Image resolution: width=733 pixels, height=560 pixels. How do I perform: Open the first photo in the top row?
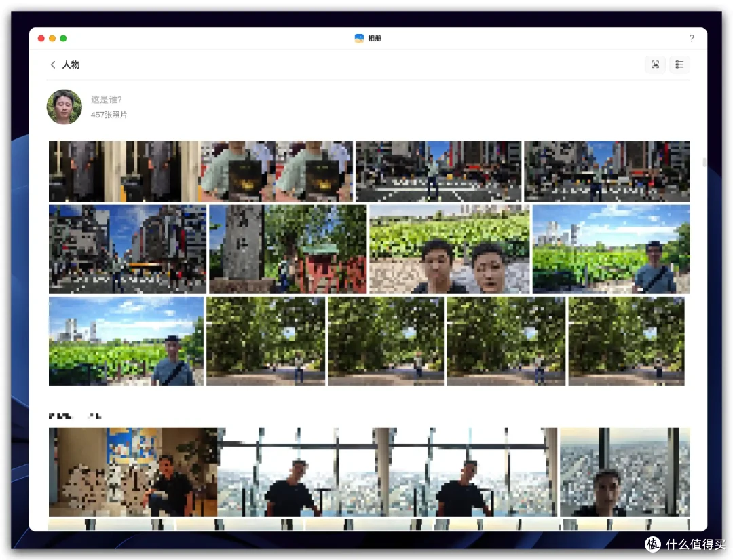[x=124, y=171]
